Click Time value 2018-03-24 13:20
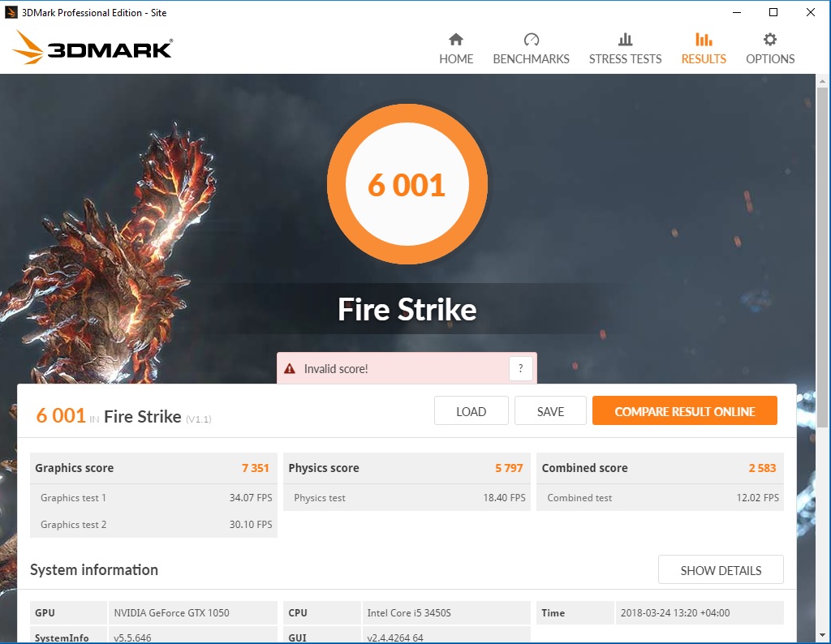 pyautogui.click(x=675, y=612)
